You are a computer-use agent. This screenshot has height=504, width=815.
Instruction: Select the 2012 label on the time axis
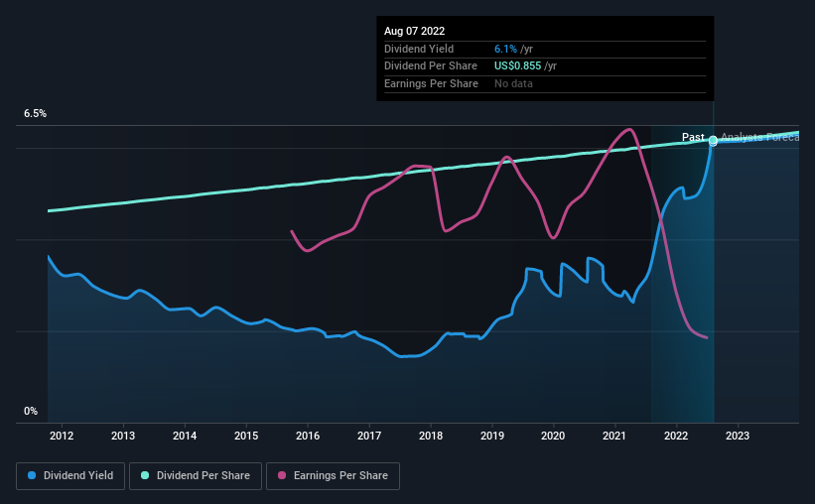coord(62,436)
